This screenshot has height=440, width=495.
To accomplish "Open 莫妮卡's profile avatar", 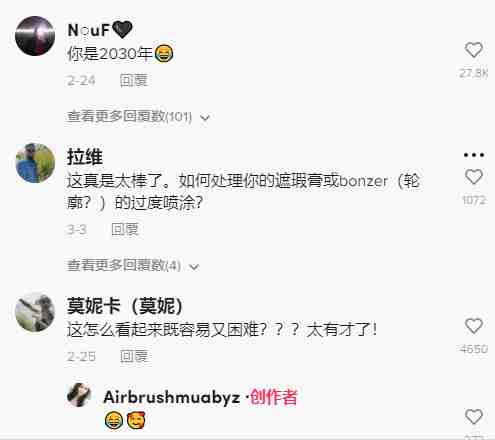I will 35,312.
